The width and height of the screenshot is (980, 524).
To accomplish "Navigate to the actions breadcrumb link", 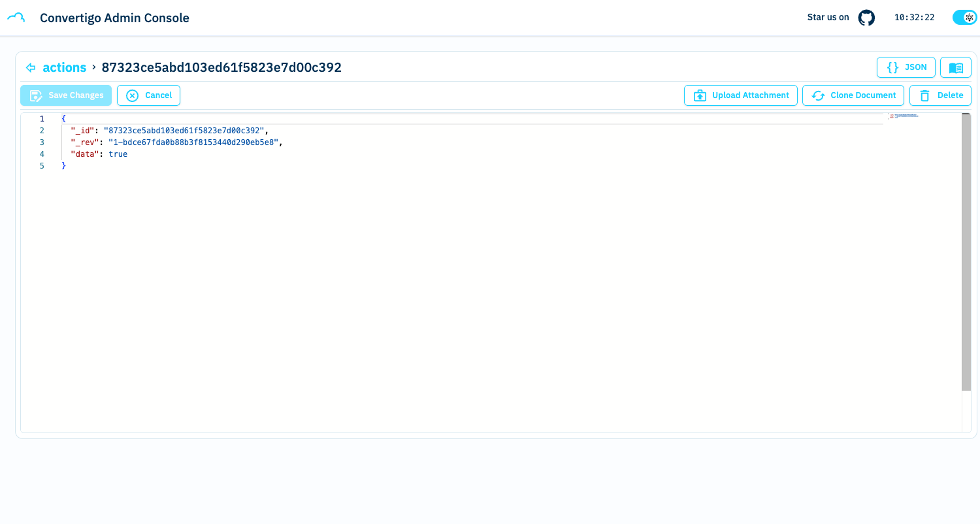I will (65, 67).
